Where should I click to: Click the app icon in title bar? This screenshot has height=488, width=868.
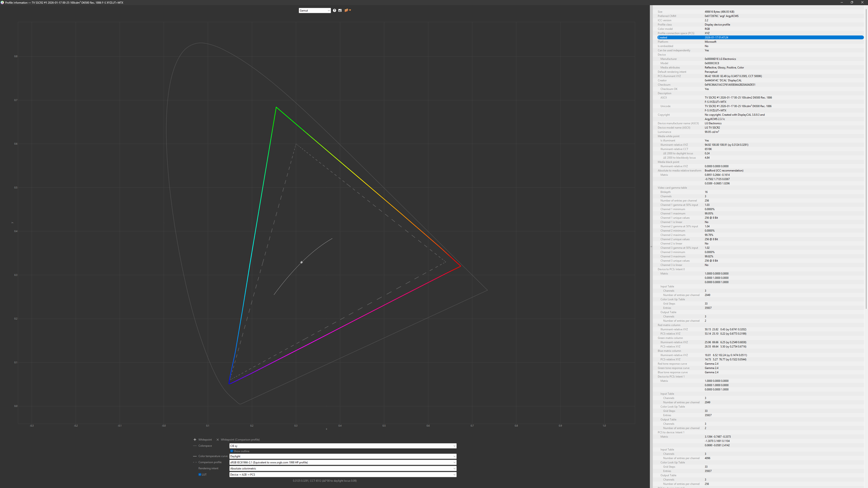(2, 2)
